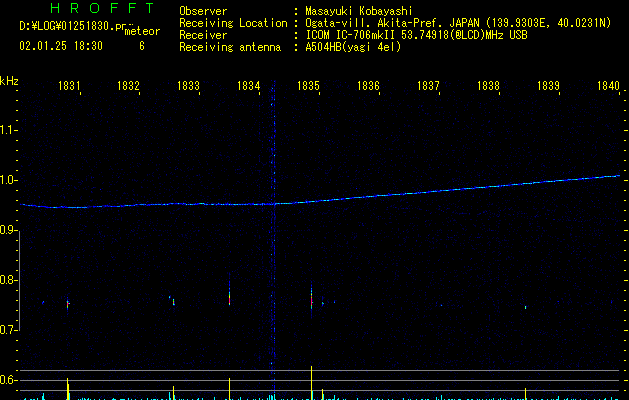Click the 1838 time axis label

point(488,86)
